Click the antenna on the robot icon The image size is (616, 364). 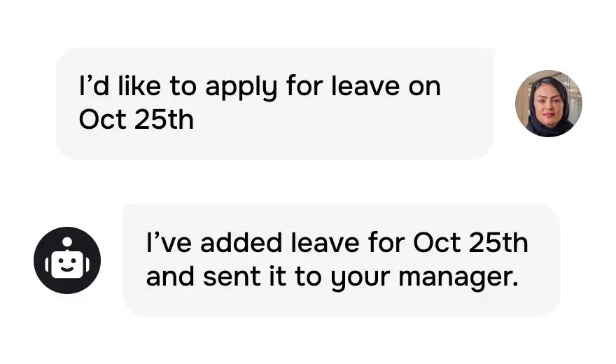tap(67, 243)
